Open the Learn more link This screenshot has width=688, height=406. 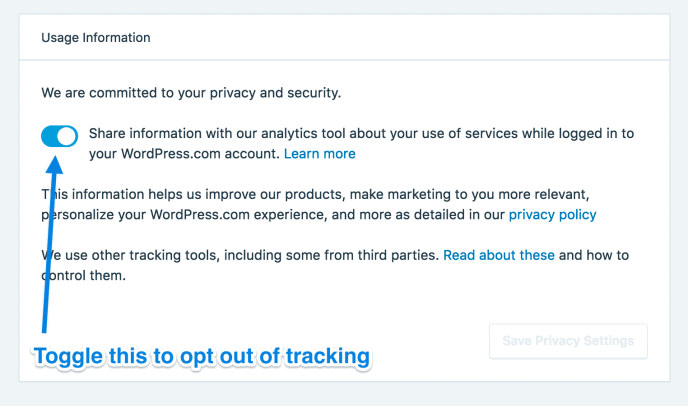point(319,154)
